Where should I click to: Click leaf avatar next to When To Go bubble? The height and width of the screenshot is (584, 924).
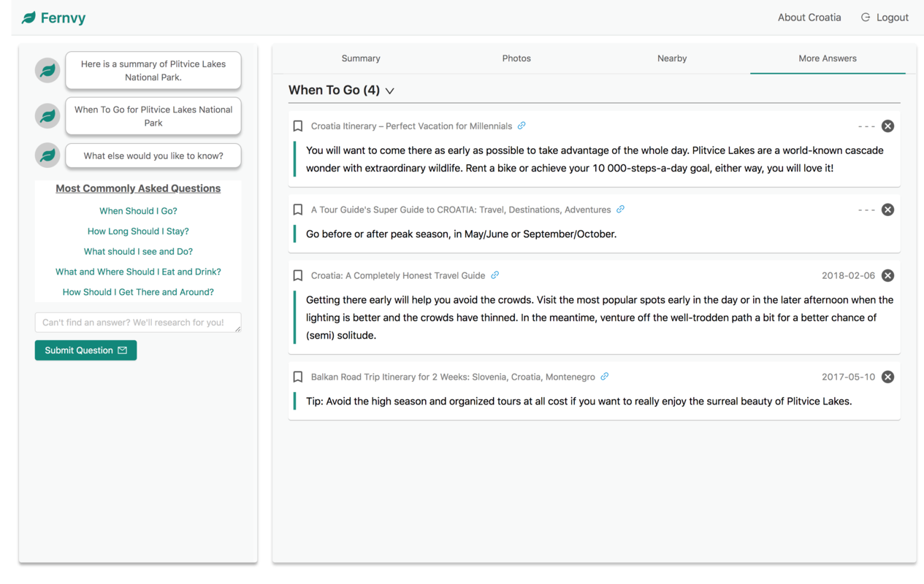tap(47, 115)
